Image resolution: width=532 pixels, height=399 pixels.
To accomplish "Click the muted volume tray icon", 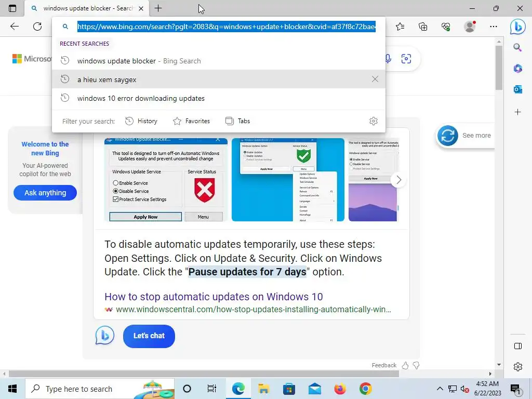I will 465,389.
